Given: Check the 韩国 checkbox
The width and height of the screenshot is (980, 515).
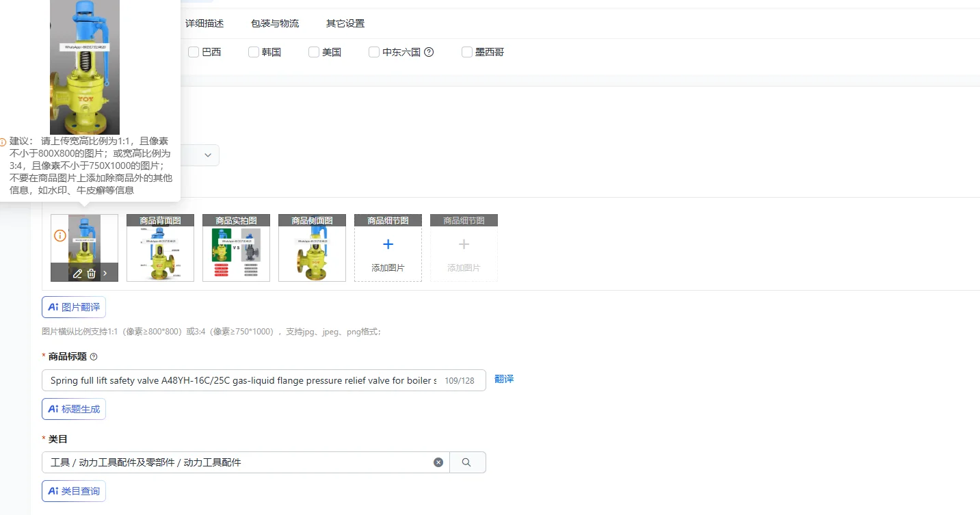Looking at the screenshot, I should tap(254, 52).
